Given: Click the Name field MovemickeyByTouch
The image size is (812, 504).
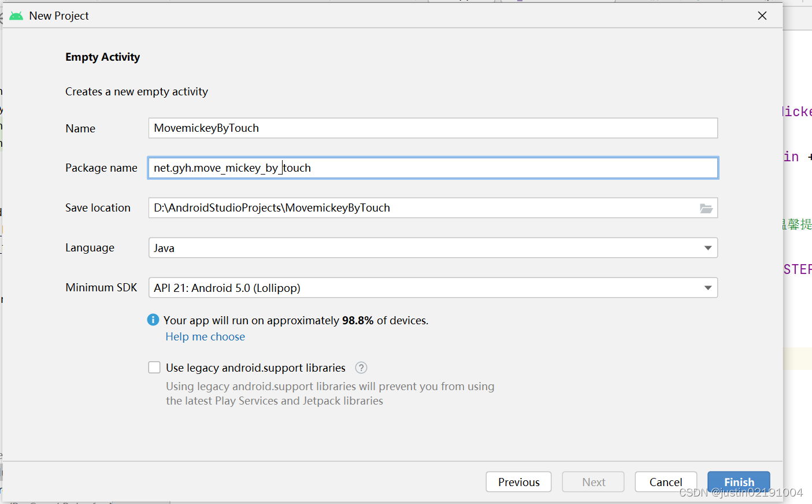Looking at the screenshot, I should pyautogui.click(x=433, y=128).
